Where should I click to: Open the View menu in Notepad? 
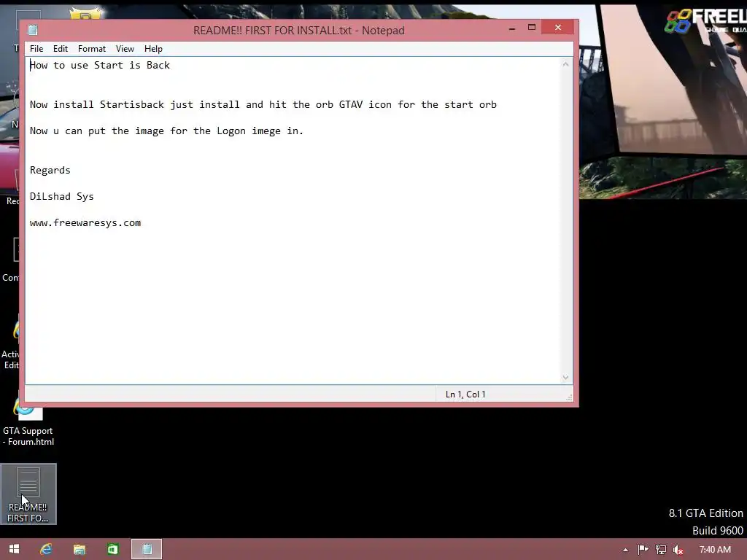coord(125,49)
